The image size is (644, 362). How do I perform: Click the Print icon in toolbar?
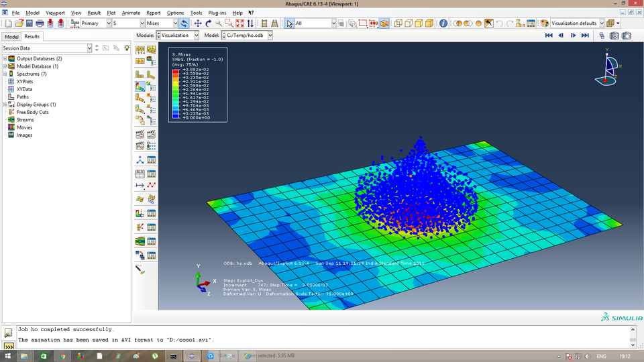click(40, 23)
